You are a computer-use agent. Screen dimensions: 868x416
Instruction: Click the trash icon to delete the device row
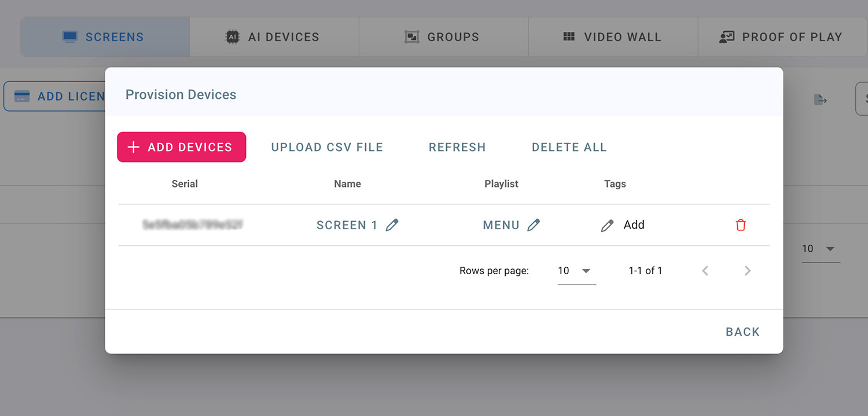pyautogui.click(x=741, y=224)
